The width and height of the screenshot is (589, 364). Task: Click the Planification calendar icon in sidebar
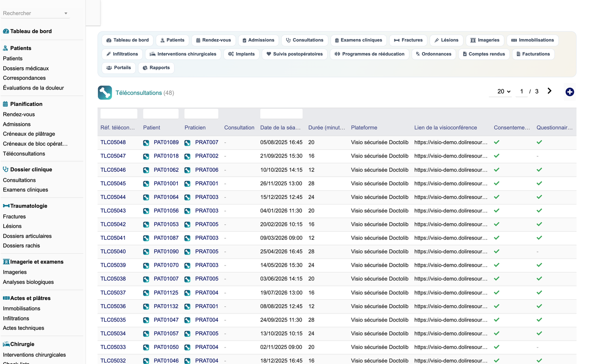(6, 104)
